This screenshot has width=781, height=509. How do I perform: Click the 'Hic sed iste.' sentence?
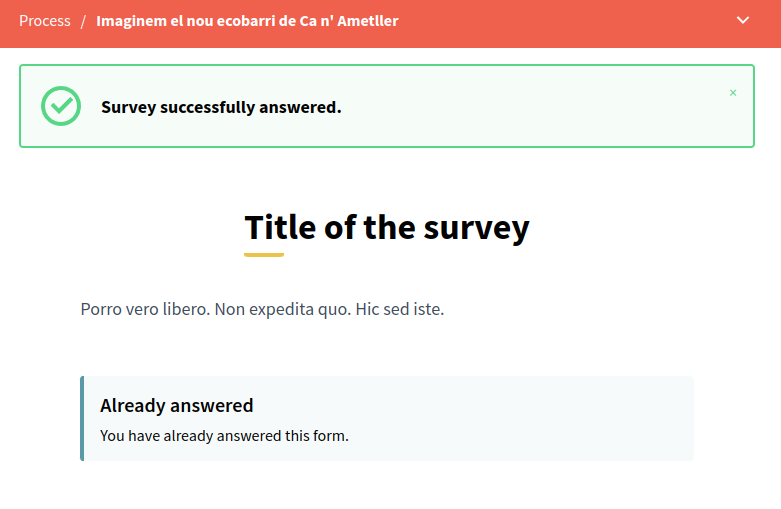(399, 309)
